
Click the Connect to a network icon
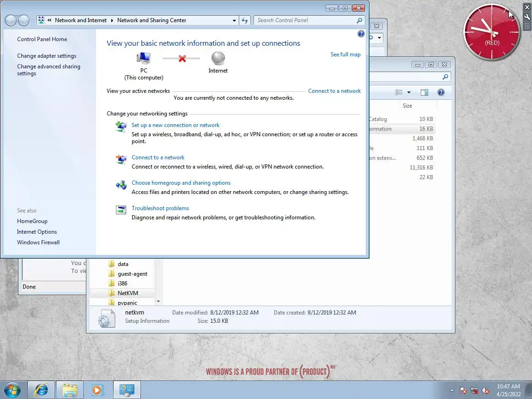121,159
